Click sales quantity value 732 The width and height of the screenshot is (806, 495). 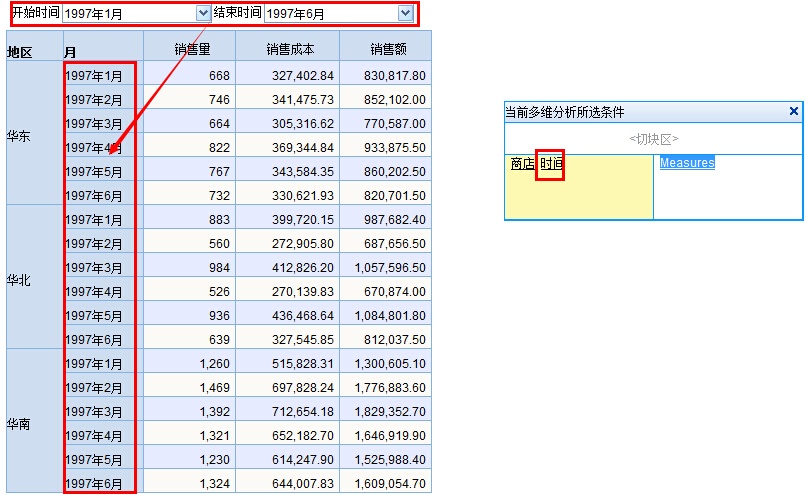(x=219, y=196)
